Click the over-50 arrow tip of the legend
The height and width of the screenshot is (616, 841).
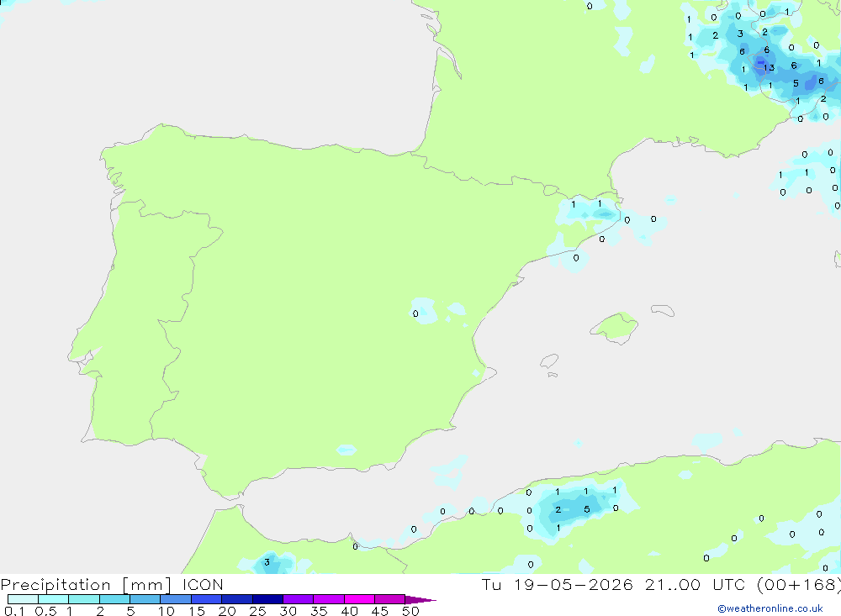coord(420,599)
